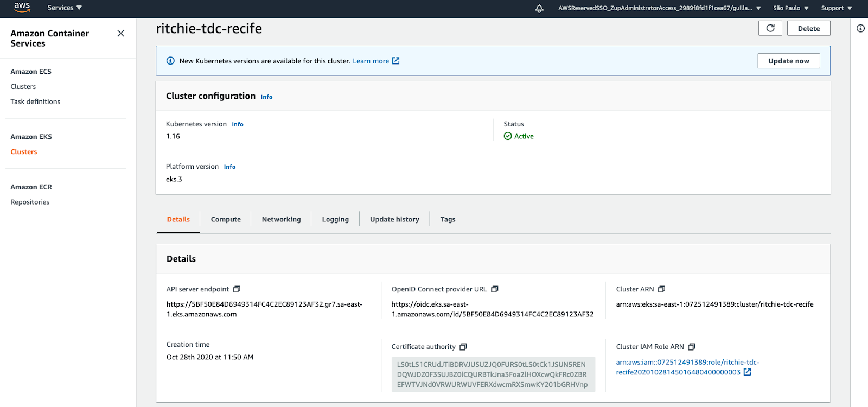
Task: Click the Kubernetes version value 1.16
Action: (173, 136)
